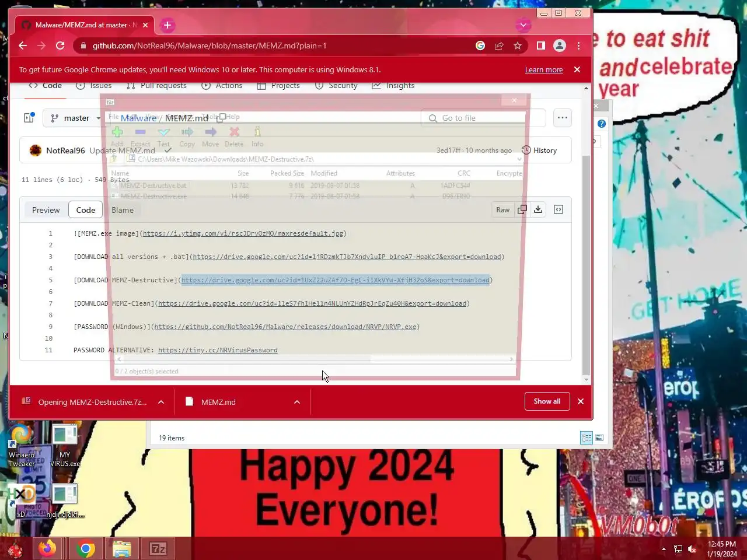
Task: Open the Issues repository tab
Action: 94,85
